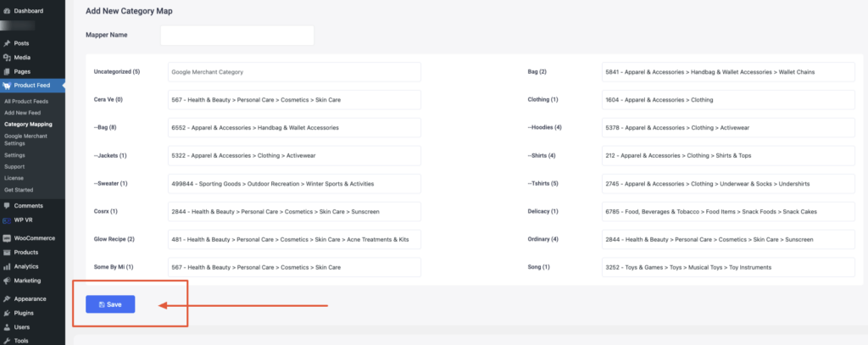
Task: Edit the --Jackets category field
Action: point(294,156)
